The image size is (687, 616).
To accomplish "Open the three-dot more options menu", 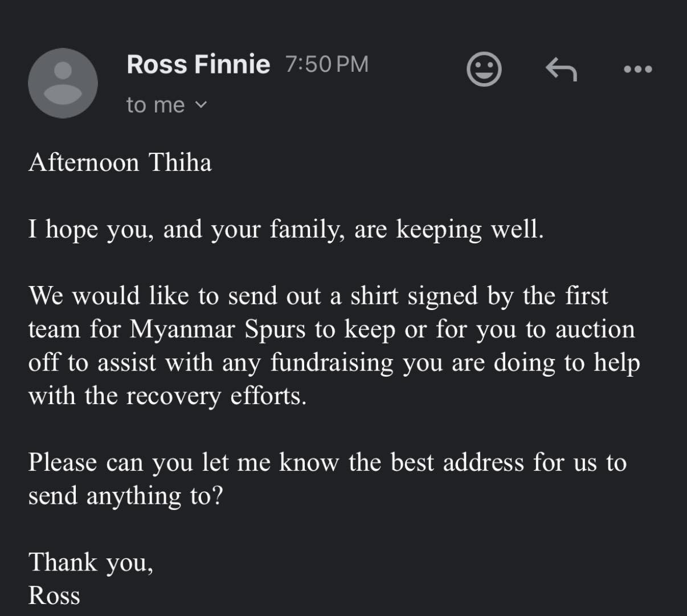I will (637, 70).
